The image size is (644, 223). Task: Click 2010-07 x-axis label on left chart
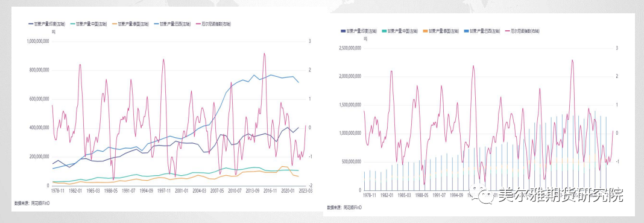pos(235,191)
